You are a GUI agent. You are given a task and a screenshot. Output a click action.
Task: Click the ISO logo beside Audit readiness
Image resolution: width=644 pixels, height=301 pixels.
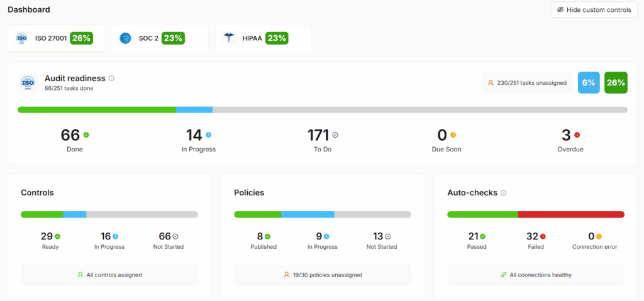[x=28, y=82]
